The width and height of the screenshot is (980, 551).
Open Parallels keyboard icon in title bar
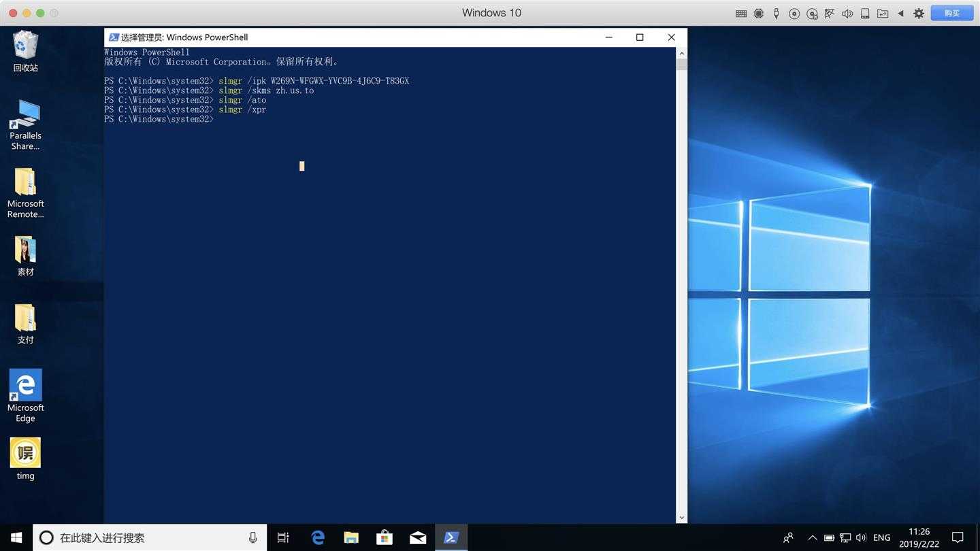(741, 14)
